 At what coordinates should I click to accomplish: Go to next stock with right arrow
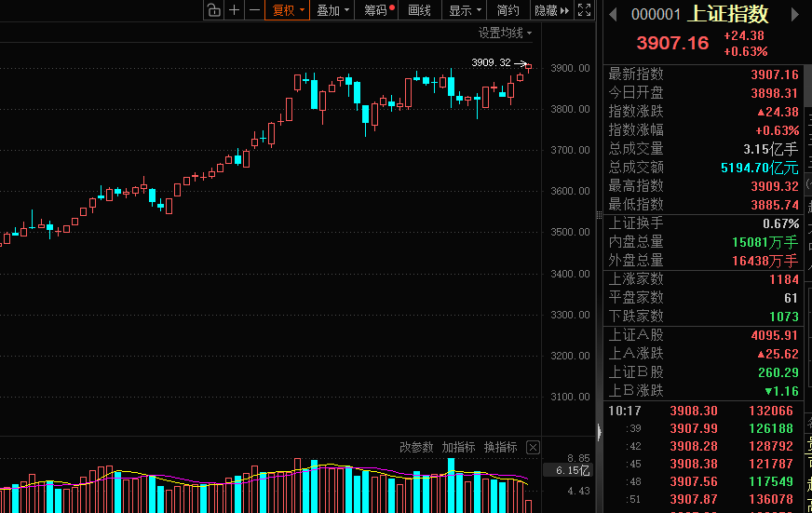pyautogui.click(x=794, y=14)
